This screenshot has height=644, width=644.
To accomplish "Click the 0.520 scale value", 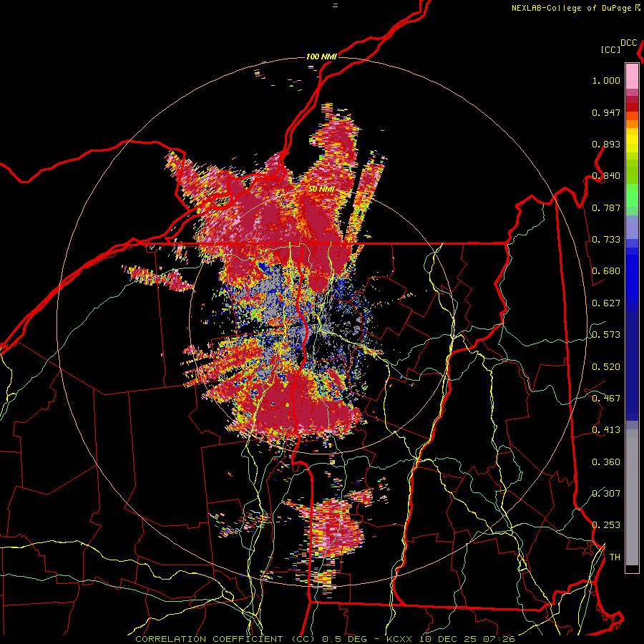I will click(x=606, y=367).
